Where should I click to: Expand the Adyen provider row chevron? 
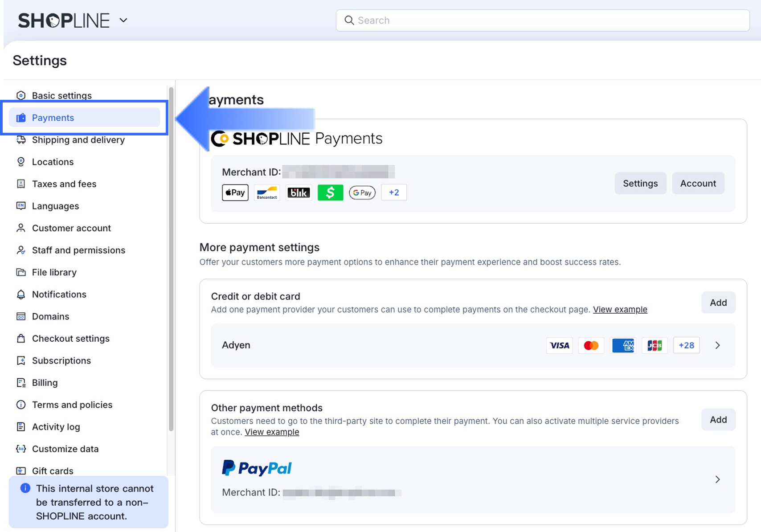(718, 345)
